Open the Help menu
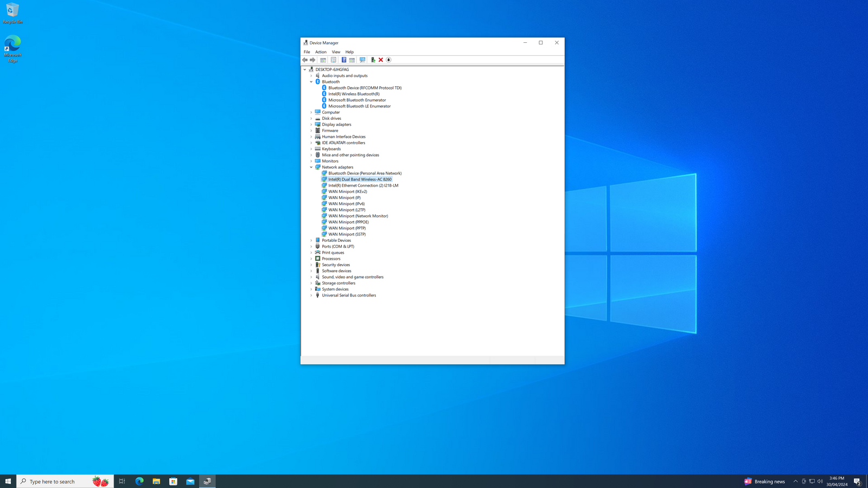This screenshot has height=488, width=868. [x=349, y=52]
